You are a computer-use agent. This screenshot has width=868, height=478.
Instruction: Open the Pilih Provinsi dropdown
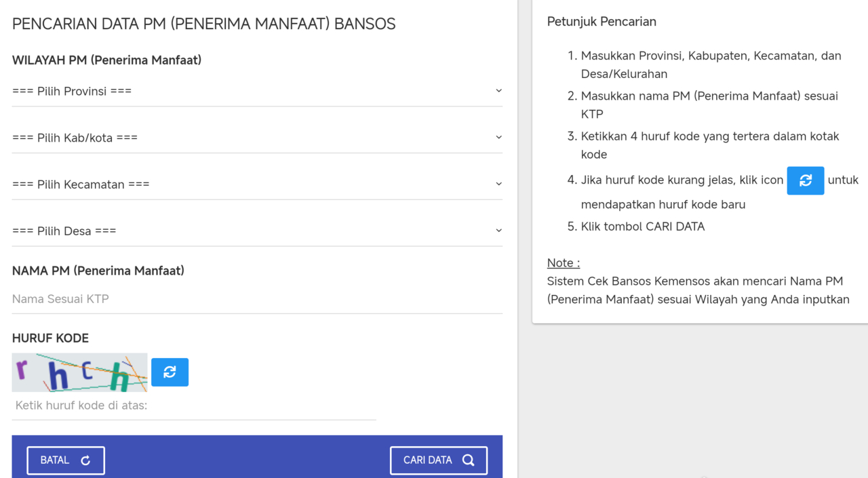[257, 92]
